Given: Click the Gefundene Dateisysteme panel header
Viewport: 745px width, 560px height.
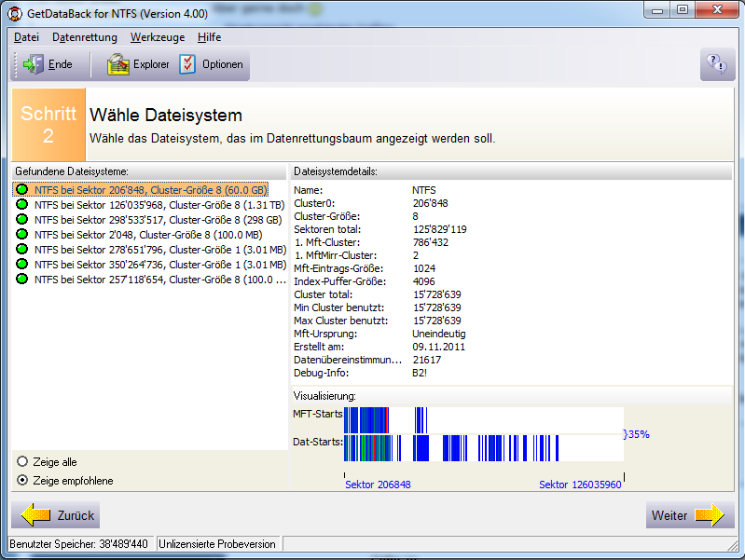Looking at the screenshot, I should pyautogui.click(x=149, y=171).
